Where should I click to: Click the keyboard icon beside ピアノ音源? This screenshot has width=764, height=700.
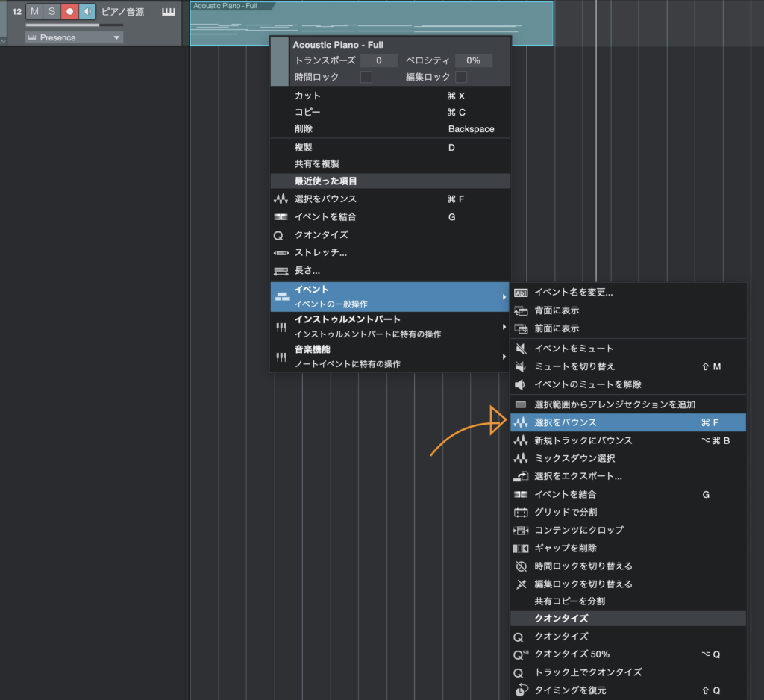[x=169, y=12]
